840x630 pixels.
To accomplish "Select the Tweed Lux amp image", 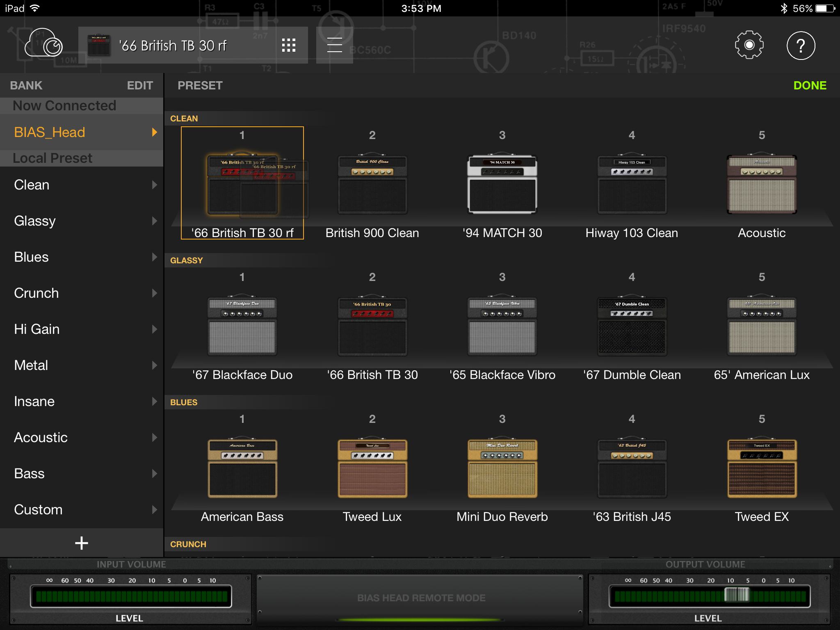I will point(372,468).
